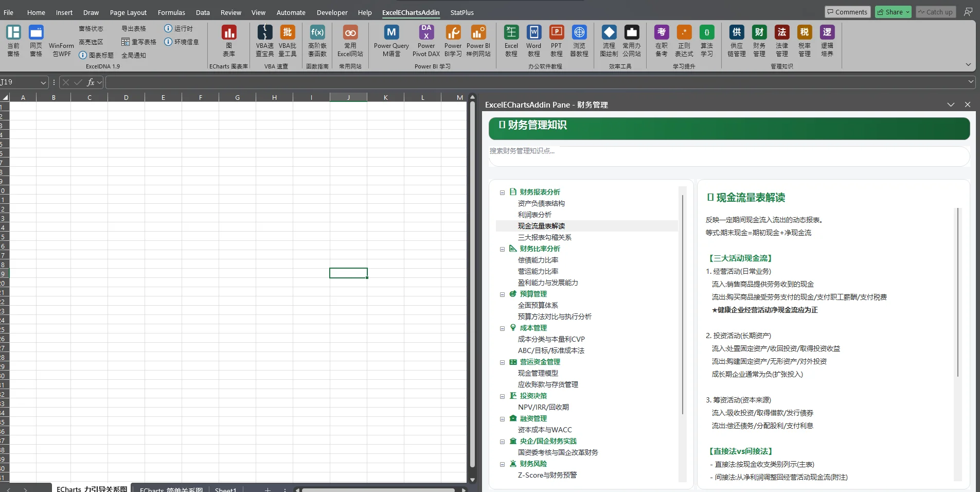Select the NPV/IRR/回收期 tree item
This screenshot has height=492, width=980.
click(x=543, y=407)
